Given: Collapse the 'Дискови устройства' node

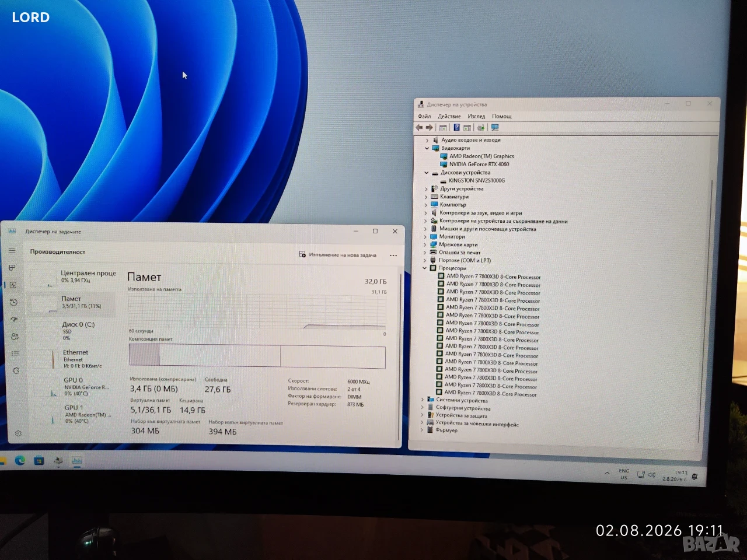Looking at the screenshot, I should pyautogui.click(x=427, y=173).
